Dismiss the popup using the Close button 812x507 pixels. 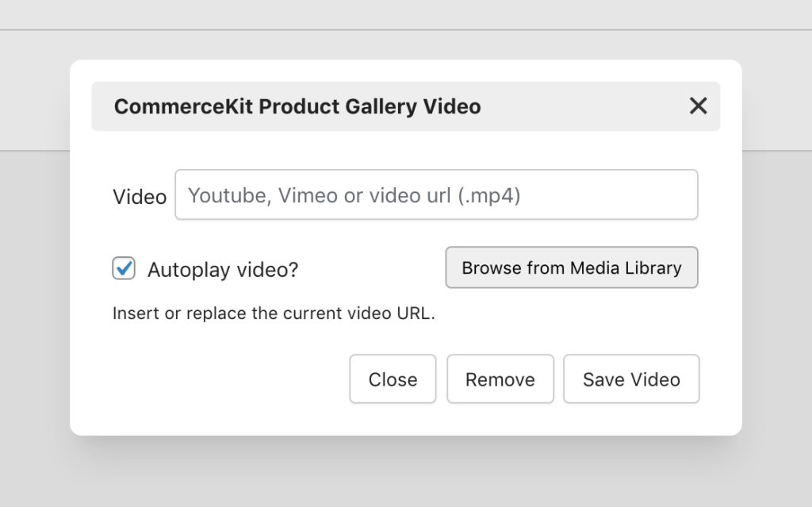393,378
